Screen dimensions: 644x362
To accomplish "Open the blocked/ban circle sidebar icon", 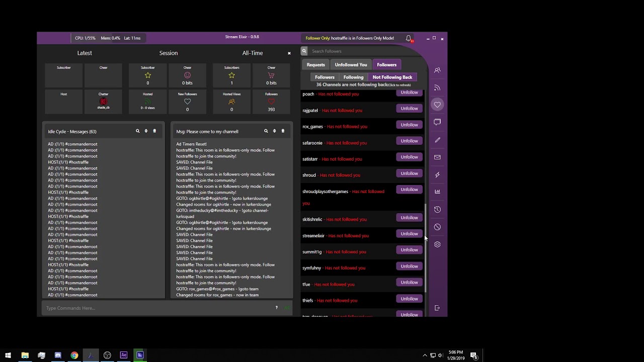I will point(437,227).
